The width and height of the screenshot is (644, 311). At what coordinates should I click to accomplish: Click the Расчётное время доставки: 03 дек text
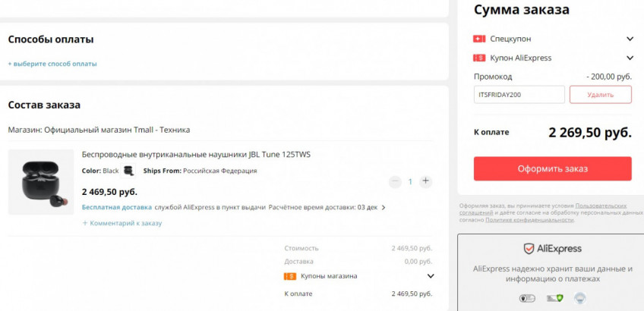[323, 207]
